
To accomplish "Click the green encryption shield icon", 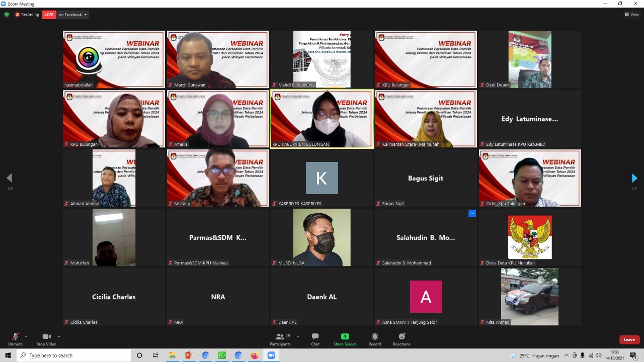I will click(7, 15).
